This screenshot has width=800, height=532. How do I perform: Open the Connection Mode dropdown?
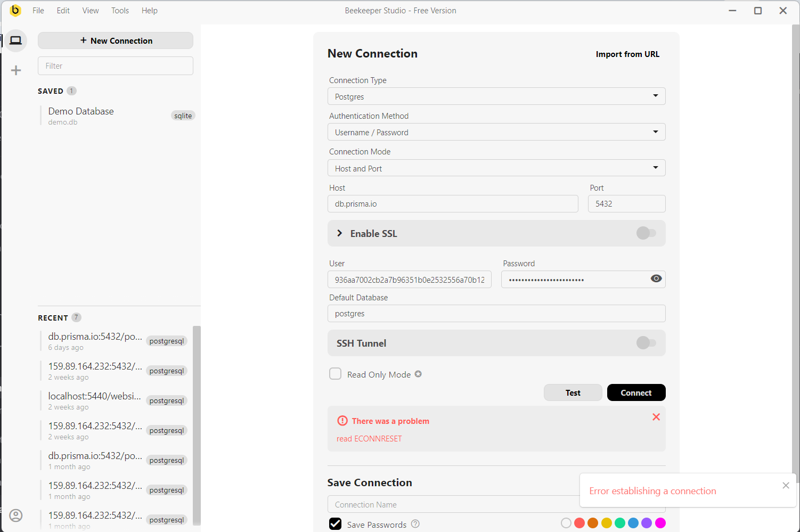point(496,168)
